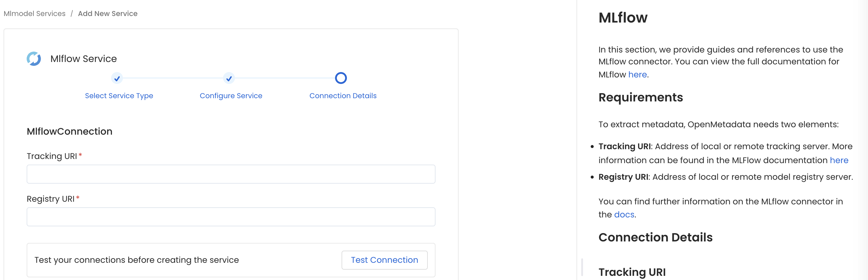Image resolution: width=868 pixels, height=280 pixels.
Task: Click inside the Registry URI input field
Action: (231, 217)
